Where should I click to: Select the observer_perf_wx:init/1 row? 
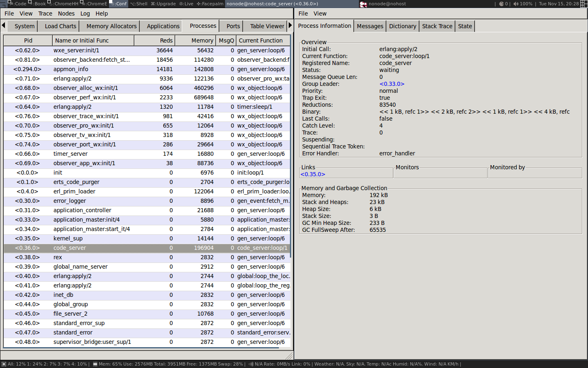coord(147,97)
